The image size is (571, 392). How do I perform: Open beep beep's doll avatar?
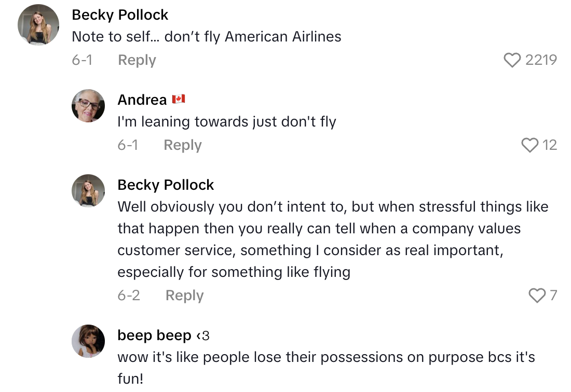88,341
